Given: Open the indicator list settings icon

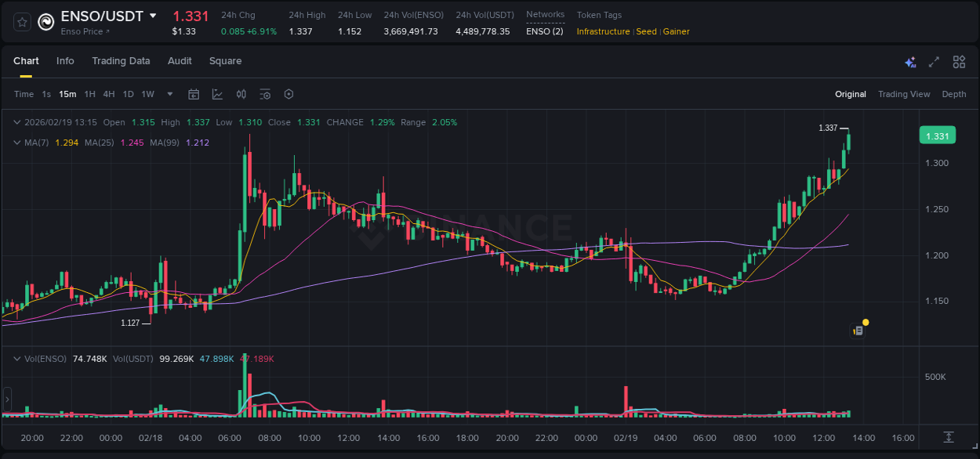Looking at the screenshot, I should pos(264,94).
